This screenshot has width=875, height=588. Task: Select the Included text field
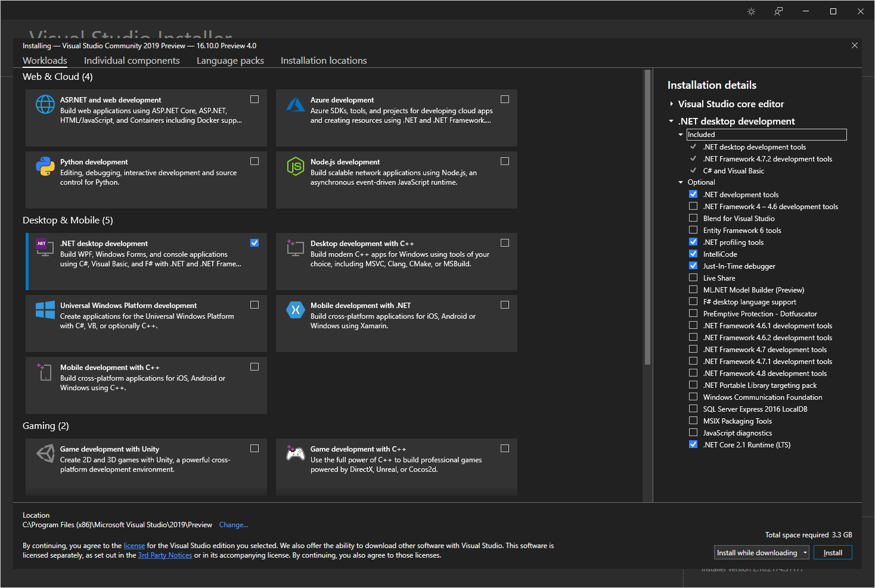tap(767, 135)
